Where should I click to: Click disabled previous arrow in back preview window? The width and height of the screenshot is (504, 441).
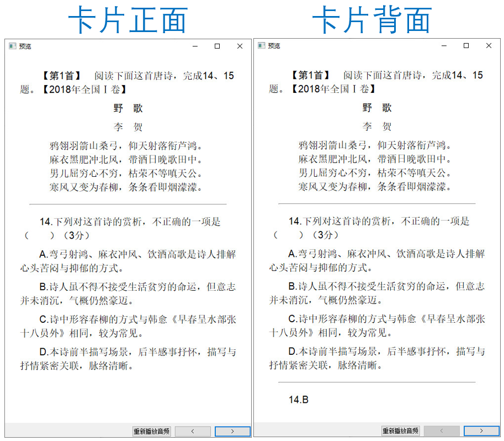pos(442,431)
